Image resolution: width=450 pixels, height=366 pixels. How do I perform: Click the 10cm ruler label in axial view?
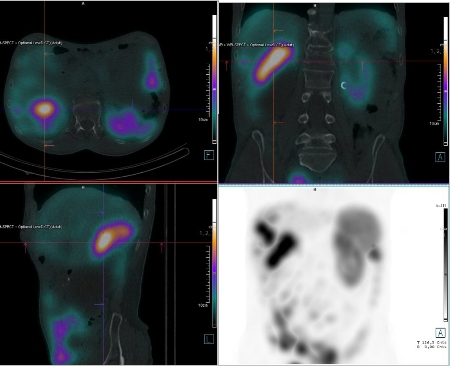(x=203, y=119)
